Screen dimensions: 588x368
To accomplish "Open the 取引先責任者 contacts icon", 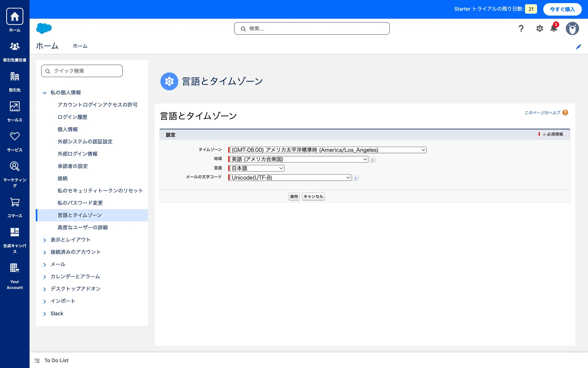I will point(14,47).
